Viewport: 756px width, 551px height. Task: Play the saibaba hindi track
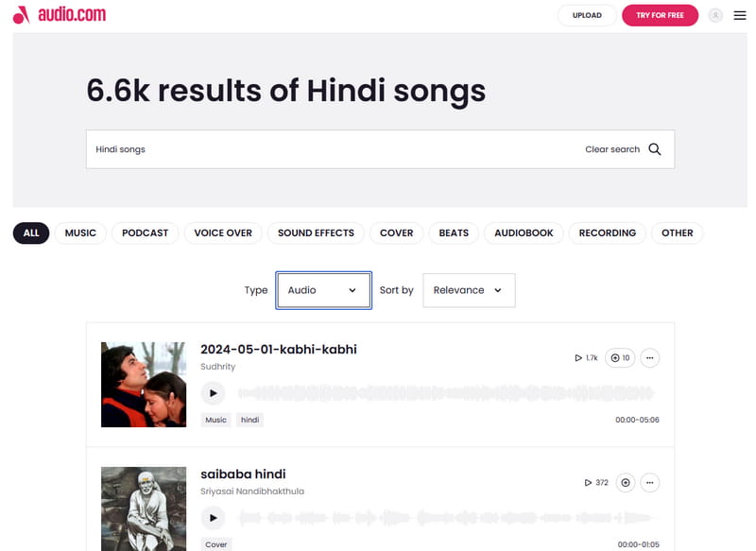click(214, 517)
